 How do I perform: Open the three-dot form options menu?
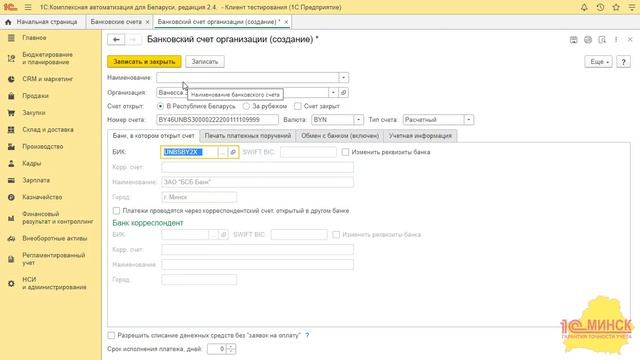[616, 40]
